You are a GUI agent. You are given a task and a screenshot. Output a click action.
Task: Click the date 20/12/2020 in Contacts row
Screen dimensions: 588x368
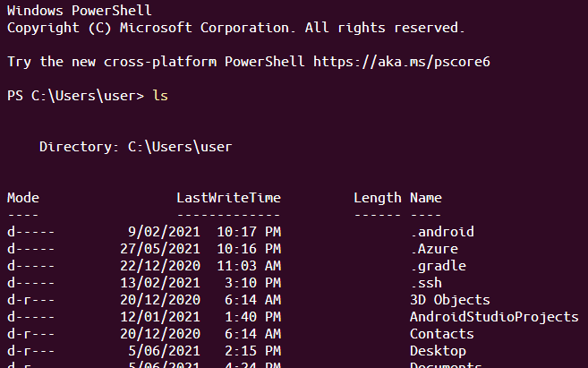tap(160, 334)
